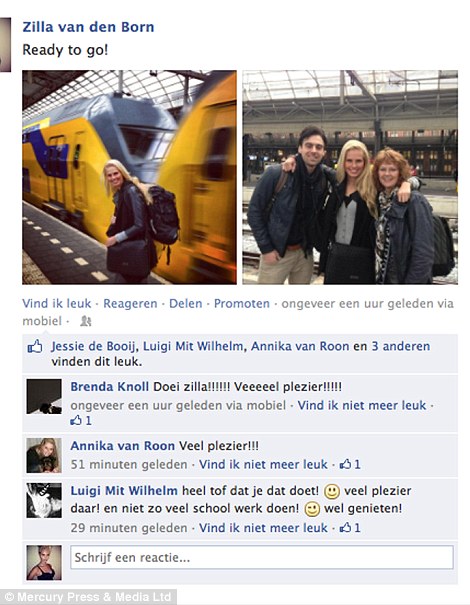Click the 'Schrijf een reactie...' comment box
This screenshot has height=605, width=470.
262,557
